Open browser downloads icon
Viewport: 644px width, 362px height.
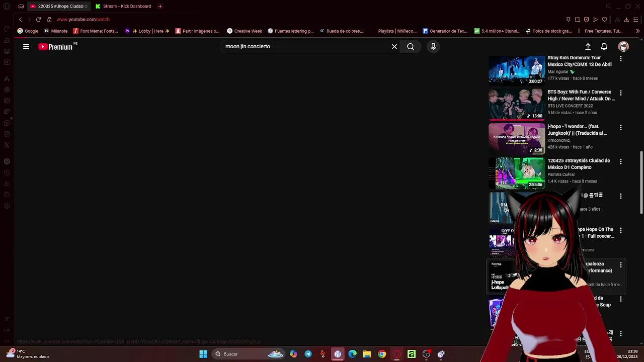(626, 20)
